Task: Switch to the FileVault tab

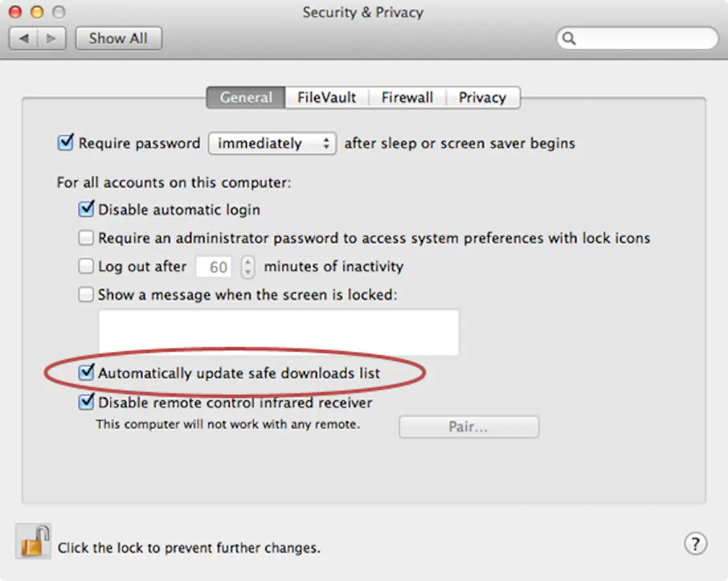Action: (326, 97)
